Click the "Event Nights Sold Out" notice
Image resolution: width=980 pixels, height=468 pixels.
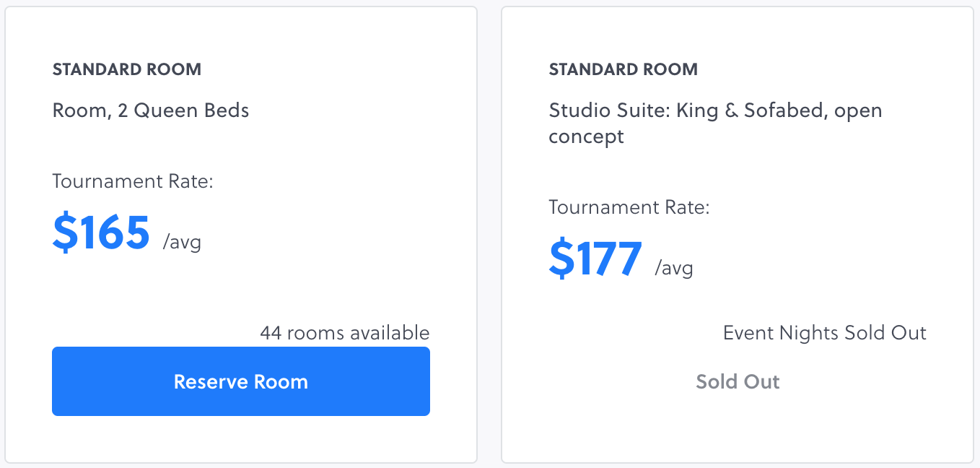[x=824, y=332]
